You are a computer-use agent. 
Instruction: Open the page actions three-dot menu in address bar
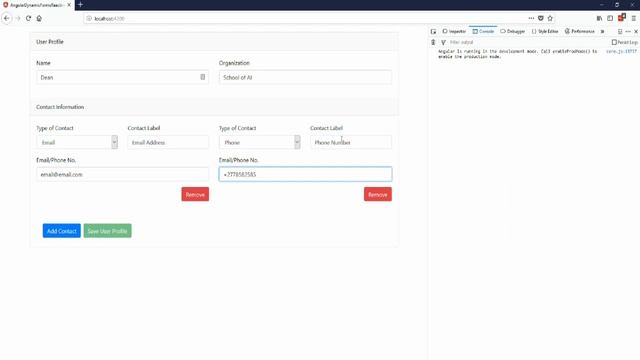click(x=531, y=18)
